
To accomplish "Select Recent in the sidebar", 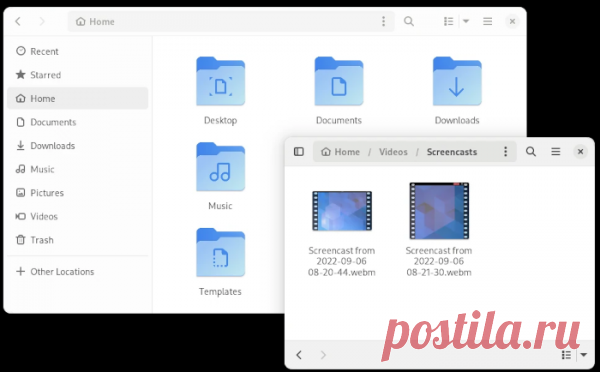I will tap(78, 51).
